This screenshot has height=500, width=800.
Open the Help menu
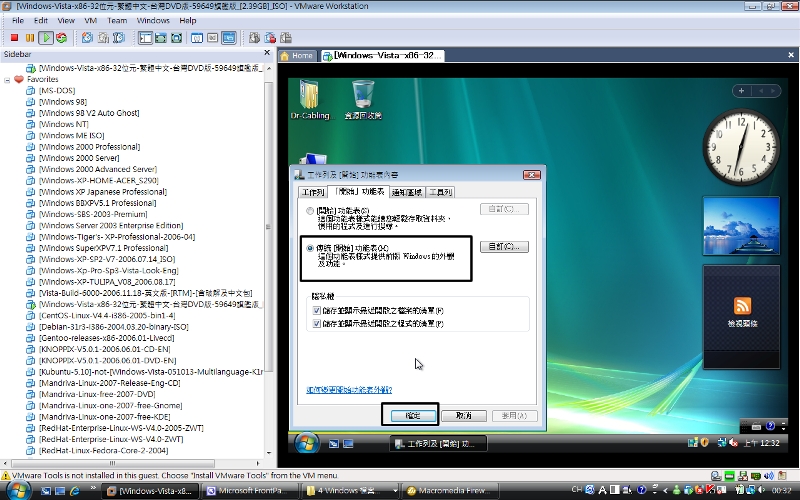(188, 20)
